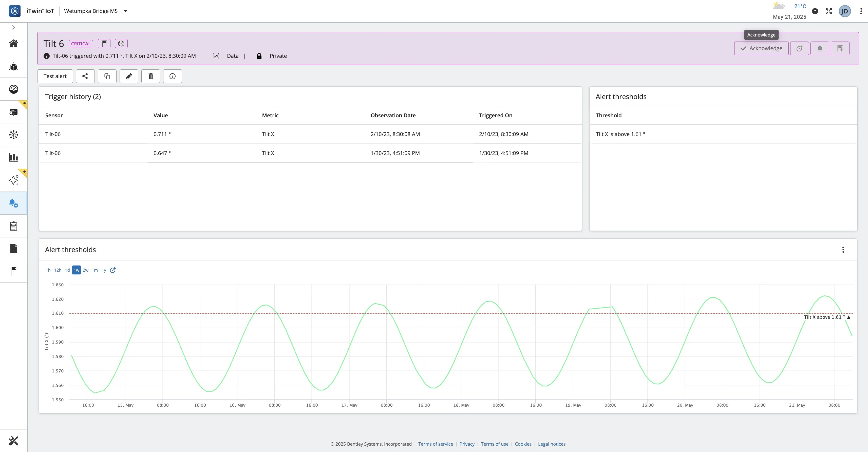Expand the collapsed left sidebar chevron
Screen dimensions: 868x452
[x=13, y=27]
